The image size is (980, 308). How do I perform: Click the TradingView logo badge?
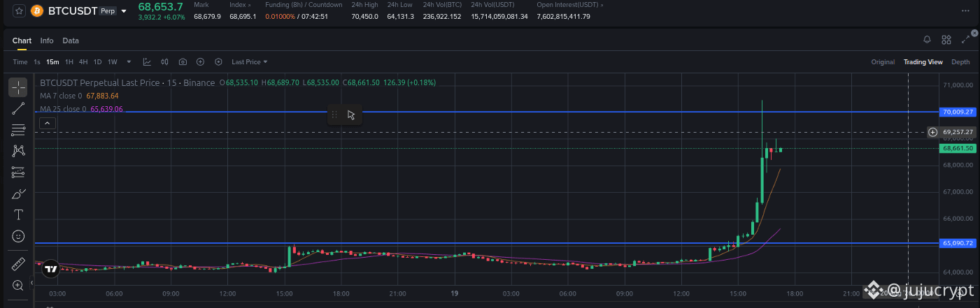50,268
